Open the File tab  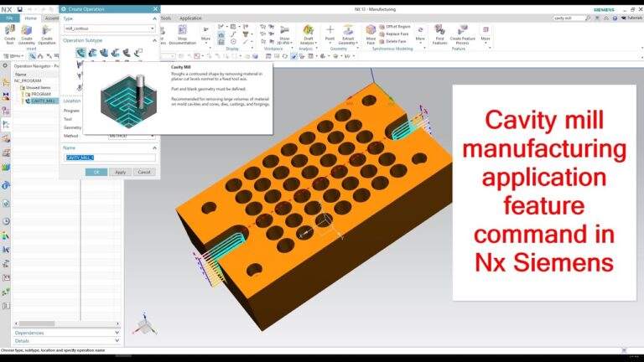coord(9,18)
